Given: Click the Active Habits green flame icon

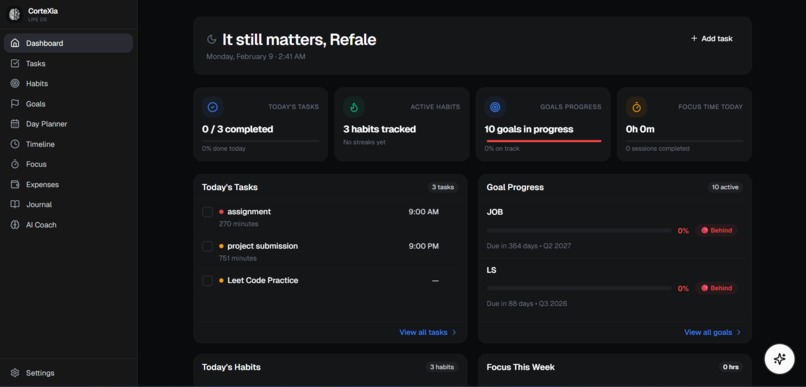Looking at the screenshot, I should (354, 107).
